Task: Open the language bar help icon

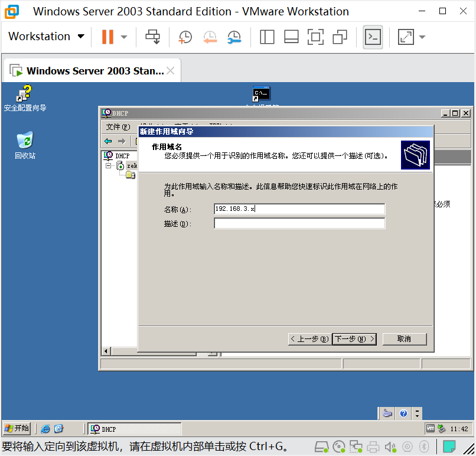Action: (x=403, y=413)
